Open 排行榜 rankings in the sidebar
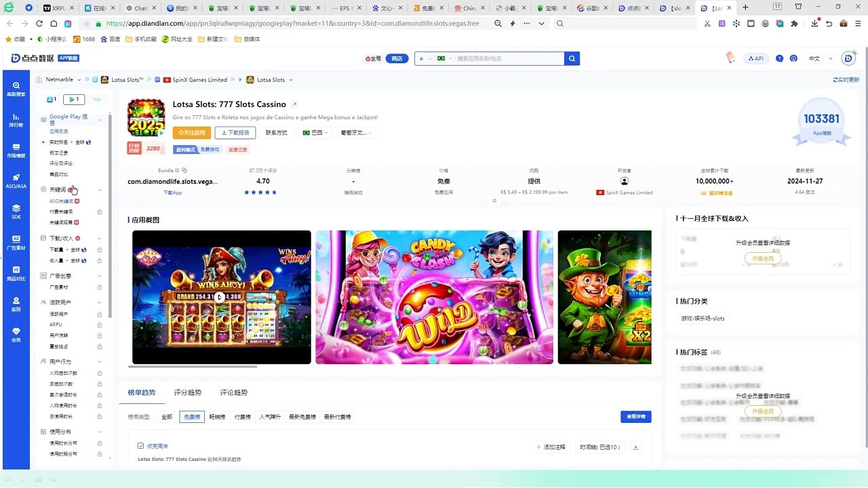 coord(16,120)
